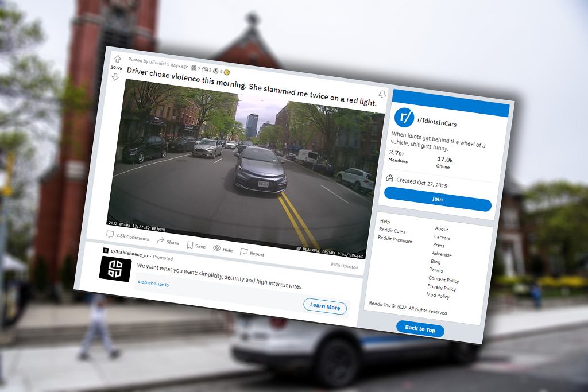Save the post with bookmark icon
The width and height of the screenshot is (588, 392).
196,246
